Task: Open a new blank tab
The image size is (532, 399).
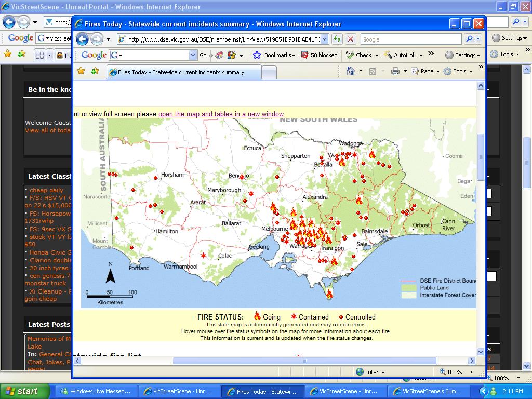Action: [x=270, y=73]
